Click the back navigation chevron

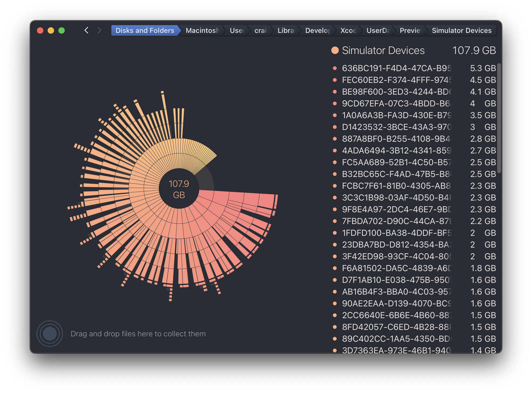click(x=86, y=30)
